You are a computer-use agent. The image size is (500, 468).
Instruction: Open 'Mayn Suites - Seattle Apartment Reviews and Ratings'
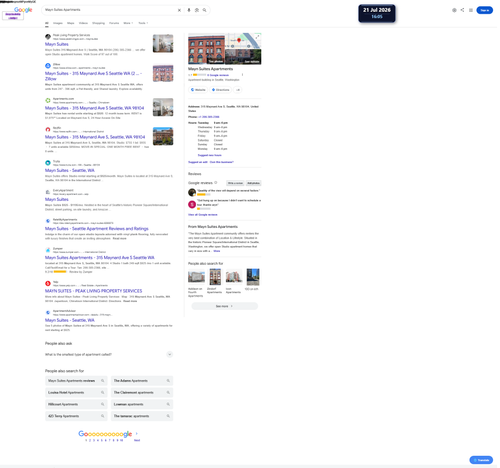97,229
